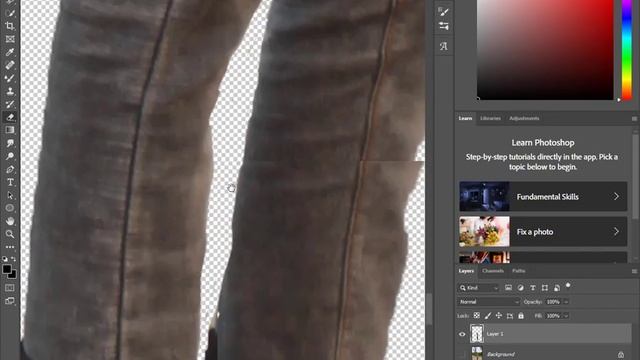640x360 pixels.
Task: Switch to the Channels tab
Action: (493, 271)
